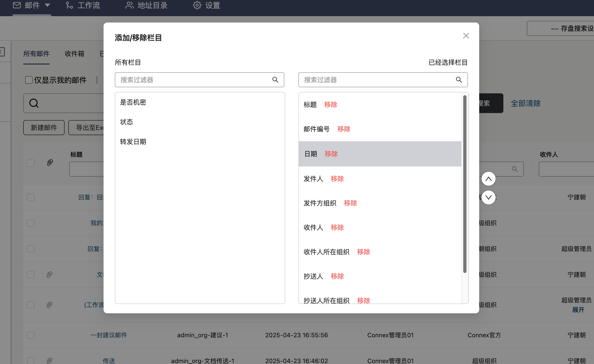This screenshot has height=364, width=594.
Task: Close the 添加/移除栏目 dialog
Action: 466,36
